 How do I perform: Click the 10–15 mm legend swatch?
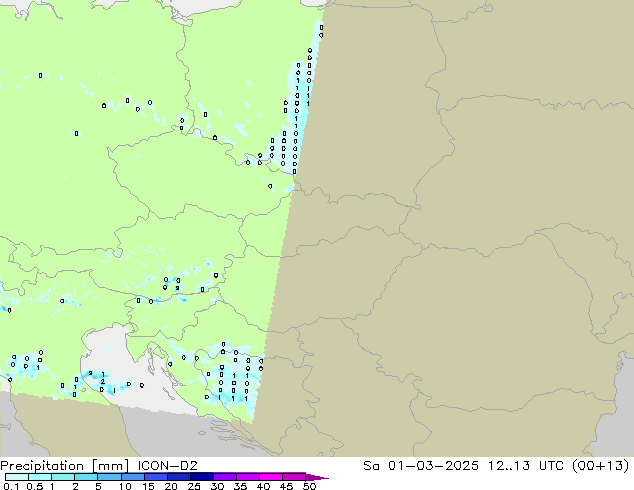pyautogui.click(x=133, y=477)
